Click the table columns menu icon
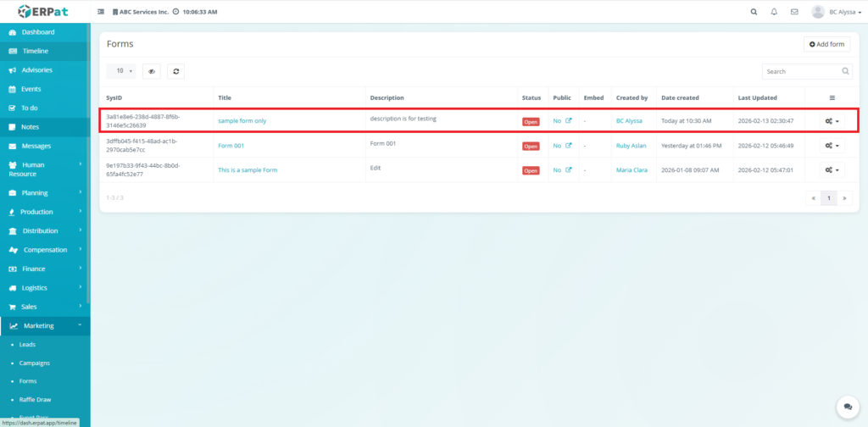 tap(832, 98)
